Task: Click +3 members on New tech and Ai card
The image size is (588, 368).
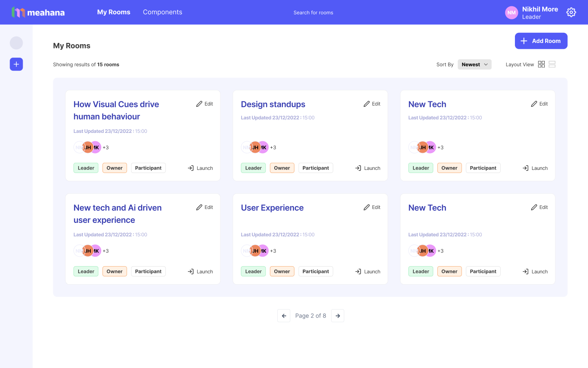Action: (x=106, y=251)
